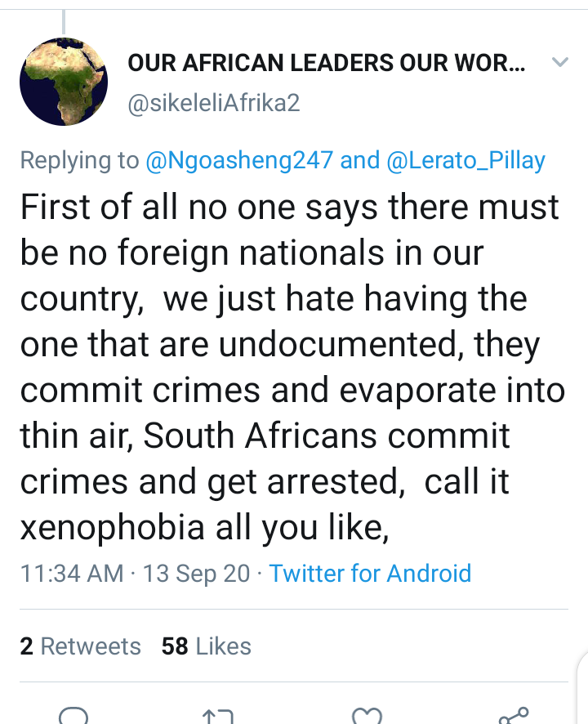Screen dimensions: 588x724
Task: Tap the retweet arrows icon
Action: tap(218, 717)
